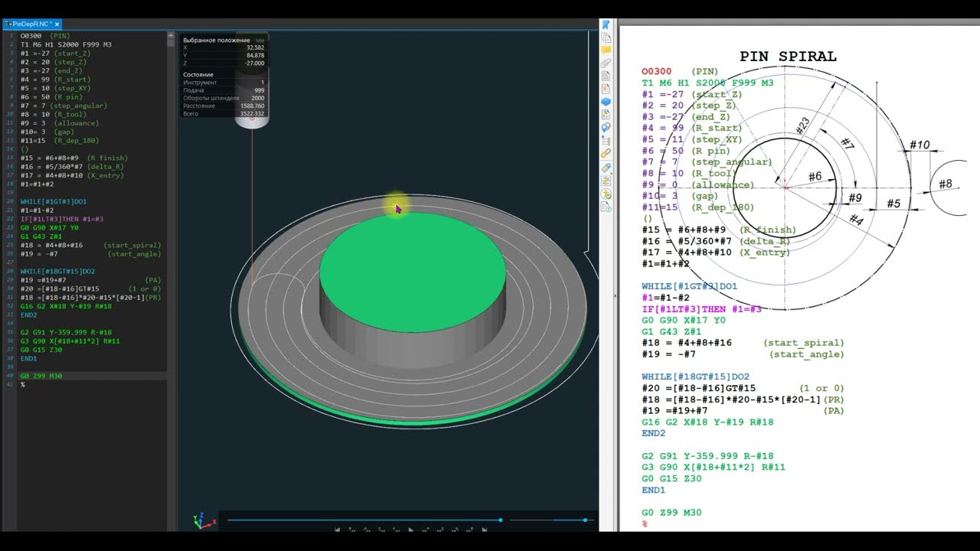980x551 pixels.
Task: Click the XYZ axis orientation gizmo
Action: [203, 520]
